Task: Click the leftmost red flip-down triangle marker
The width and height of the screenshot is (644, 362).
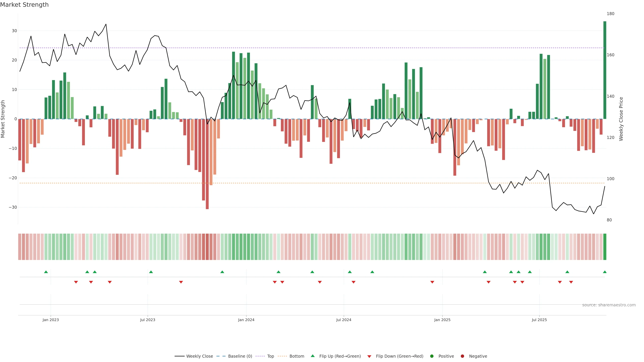Action: (76, 282)
